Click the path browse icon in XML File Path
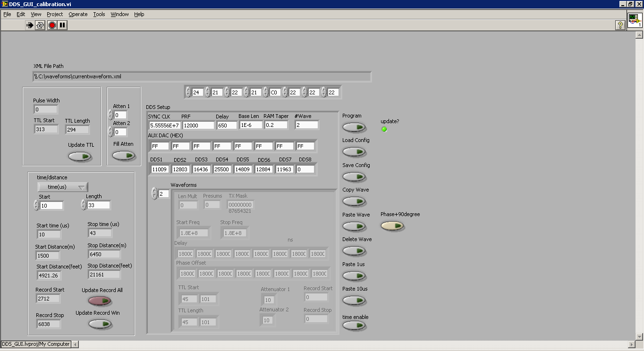644x351 pixels. coord(36,76)
